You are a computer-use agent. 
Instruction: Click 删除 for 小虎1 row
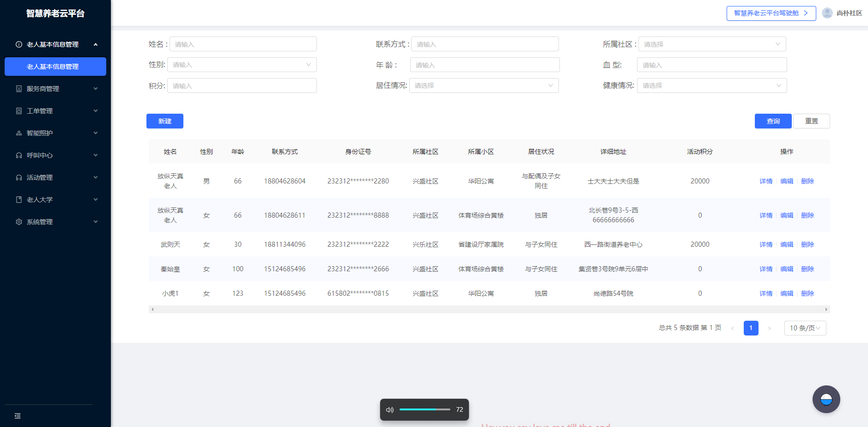[807, 293]
